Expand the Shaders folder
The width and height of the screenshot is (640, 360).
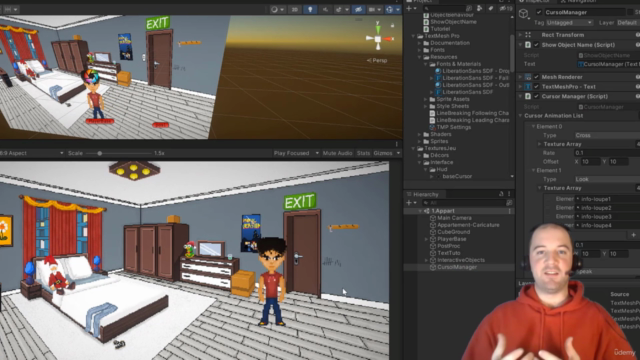[x=420, y=134]
